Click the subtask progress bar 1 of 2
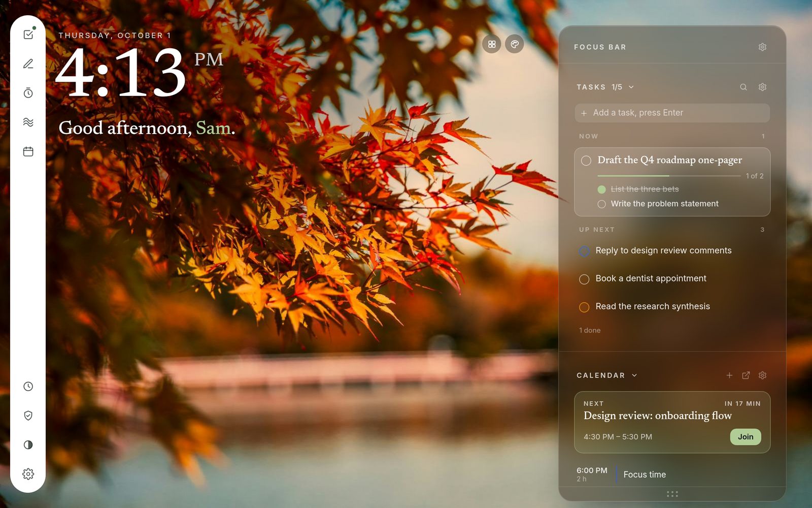Viewport: 812px width, 508px height. click(669, 176)
